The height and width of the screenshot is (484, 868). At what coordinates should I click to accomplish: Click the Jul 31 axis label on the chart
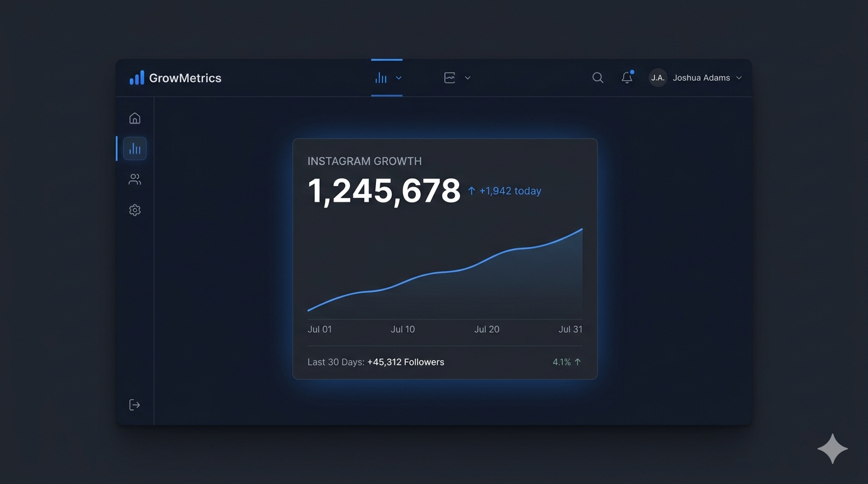click(570, 329)
